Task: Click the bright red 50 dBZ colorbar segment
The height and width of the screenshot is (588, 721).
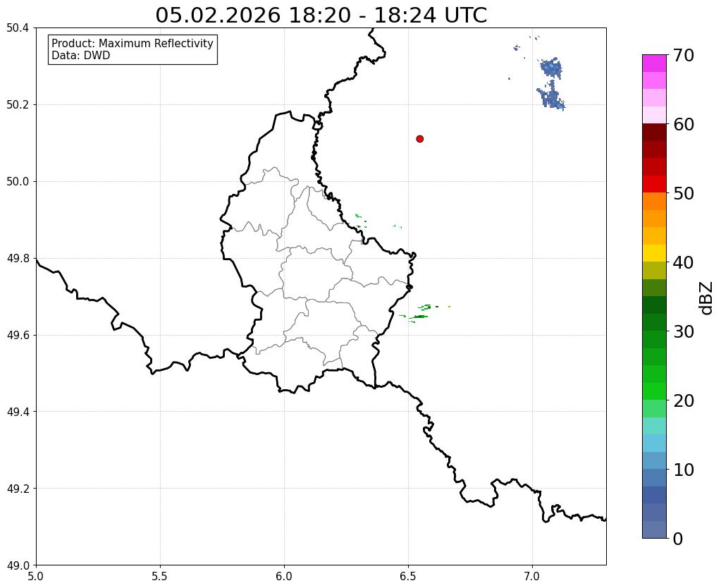Action: click(x=654, y=184)
